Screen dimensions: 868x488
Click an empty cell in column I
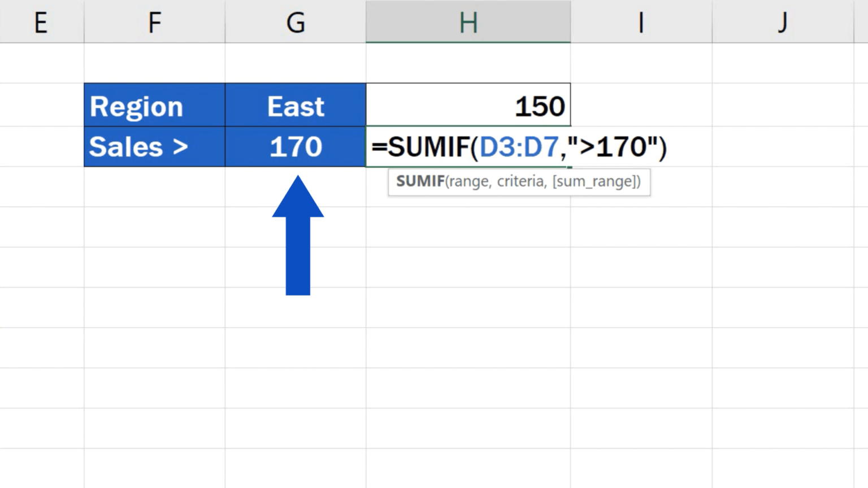click(x=640, y=226)
